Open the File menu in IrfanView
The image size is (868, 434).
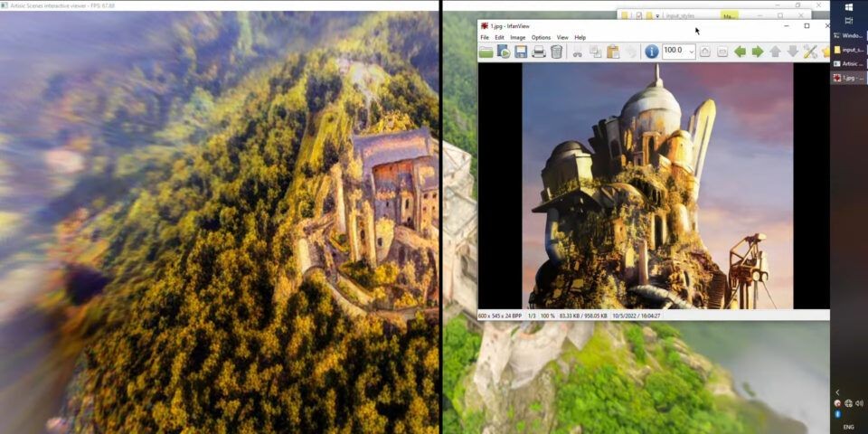[485, 37]
